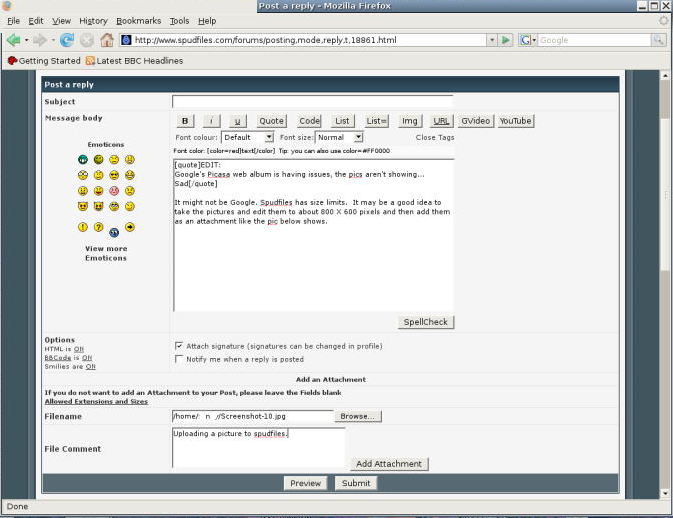This screenshot has height=518, width=673.
Task: Open the Tools menu
Action: pos(179,20)
